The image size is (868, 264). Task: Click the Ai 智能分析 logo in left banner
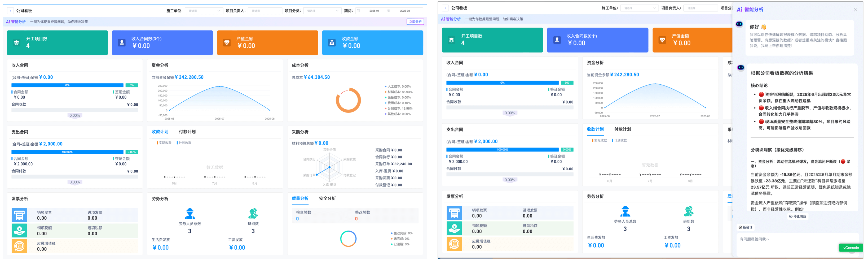coord(16,21)
